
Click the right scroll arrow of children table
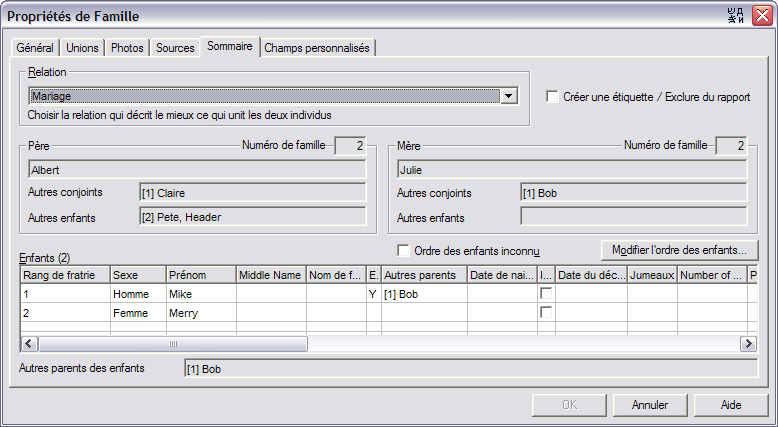[x=748, y=344]
